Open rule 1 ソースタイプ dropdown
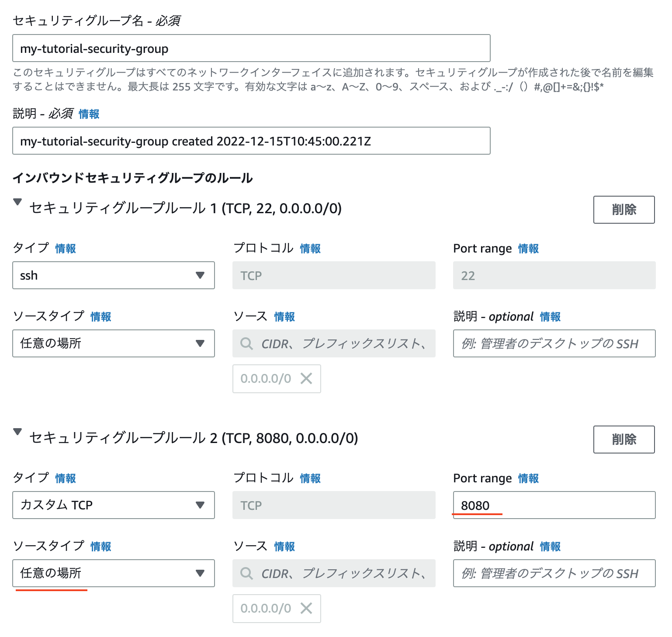This screenshot has height=637, width=672. pos(114,343)
